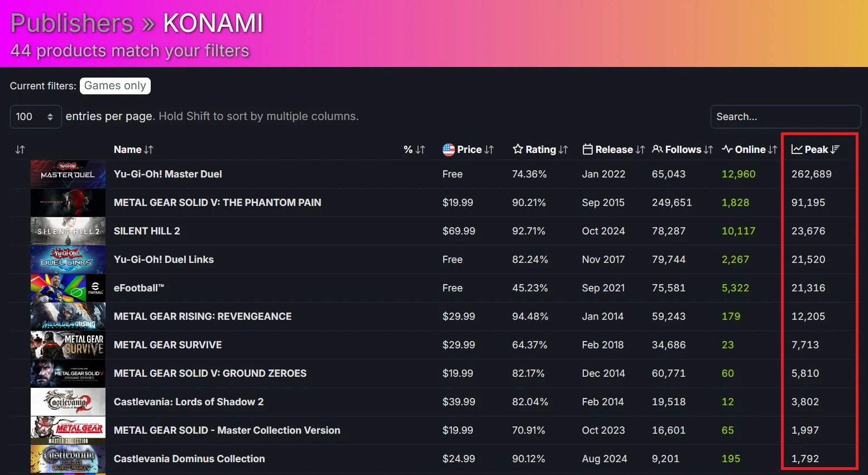The height and width of the screenshot is (475, 868).
Task: Click the Metal Gear Survive thumbnail
Action: pos(68,345)
